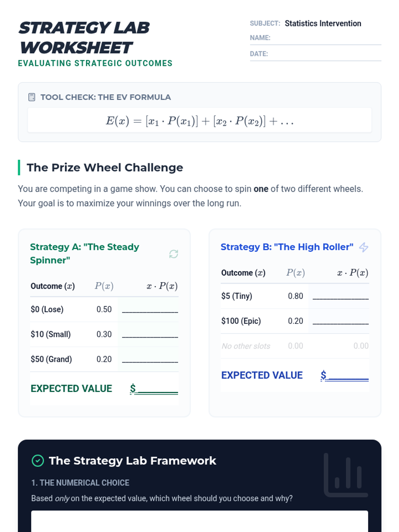399x532 pixels.
Task: Click the NAME field line
Action: click(x=326, y=38)
